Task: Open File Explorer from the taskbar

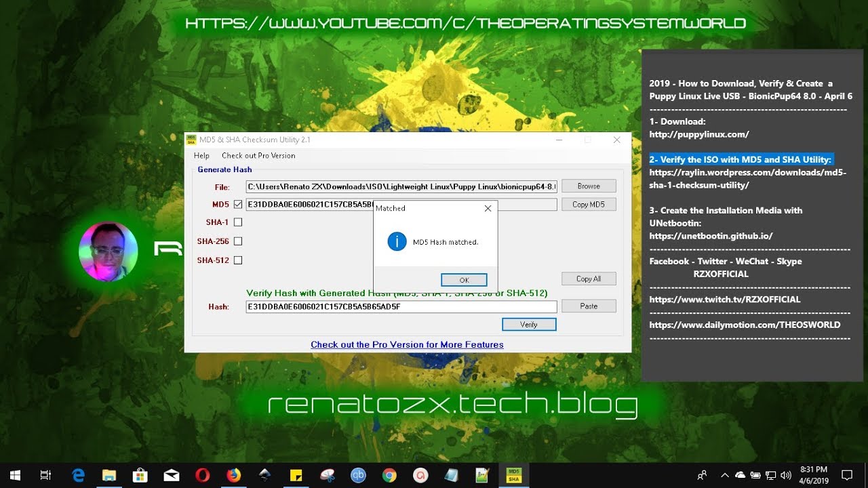Action: click(109, 475)
